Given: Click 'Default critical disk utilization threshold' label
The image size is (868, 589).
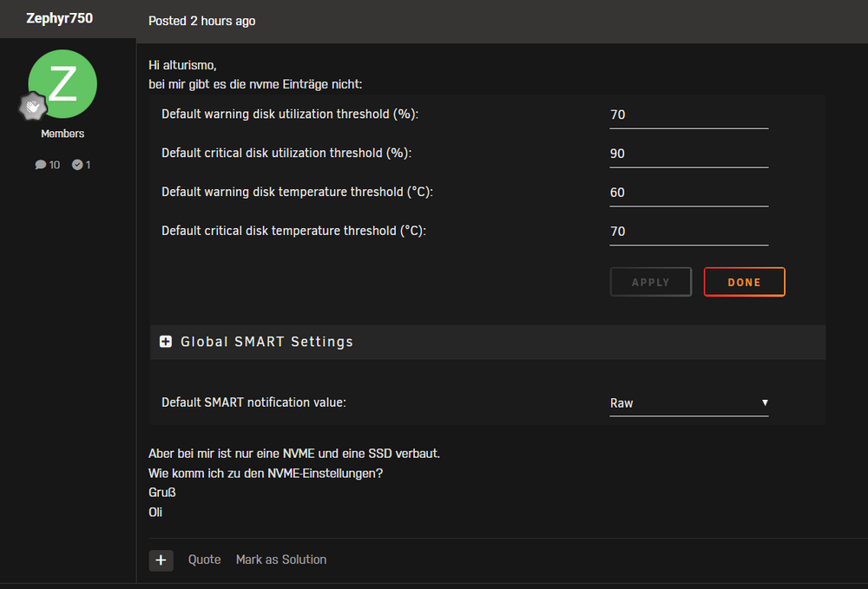Looking at the screenshot, I should [x=286, y=153].
